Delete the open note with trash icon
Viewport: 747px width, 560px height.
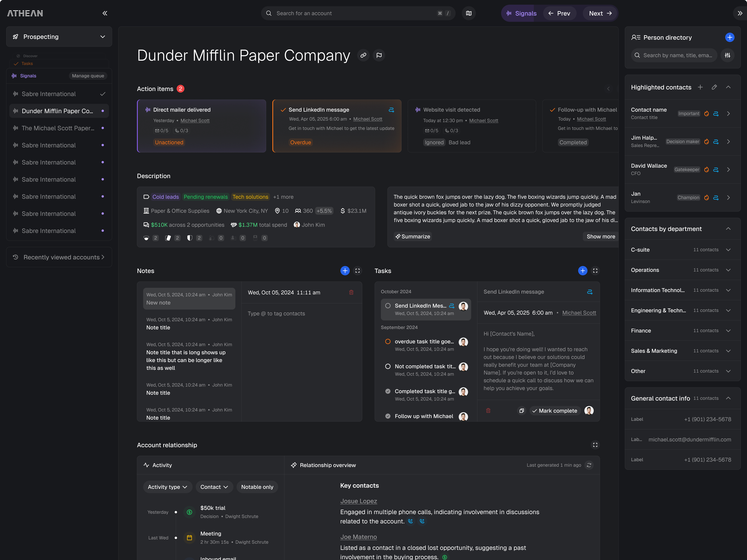[x=351, y=292]
